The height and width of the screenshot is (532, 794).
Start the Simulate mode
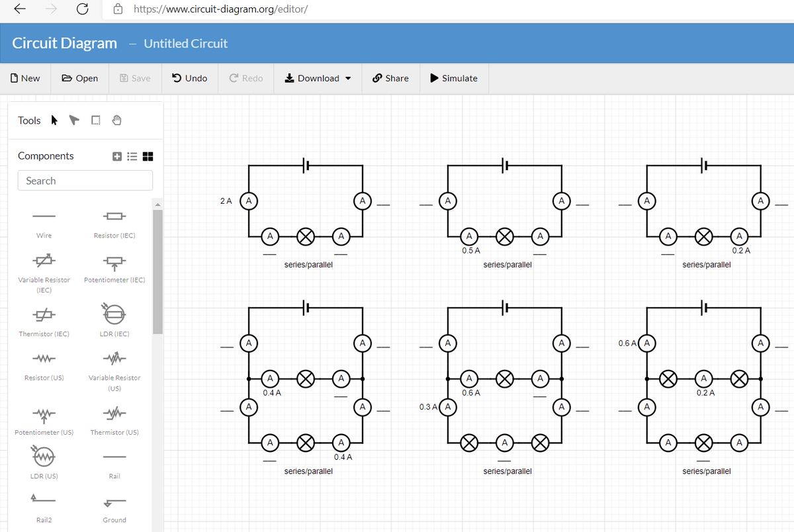(x=454, y=78)
